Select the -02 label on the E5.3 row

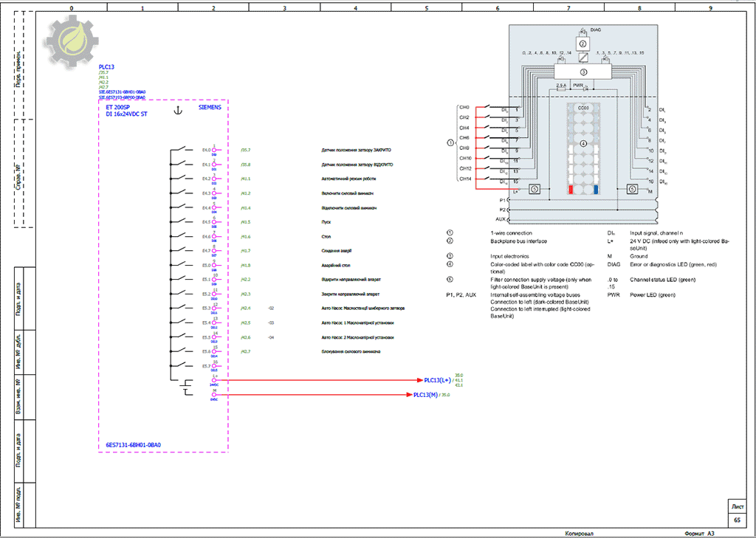(x=271, y=308)
